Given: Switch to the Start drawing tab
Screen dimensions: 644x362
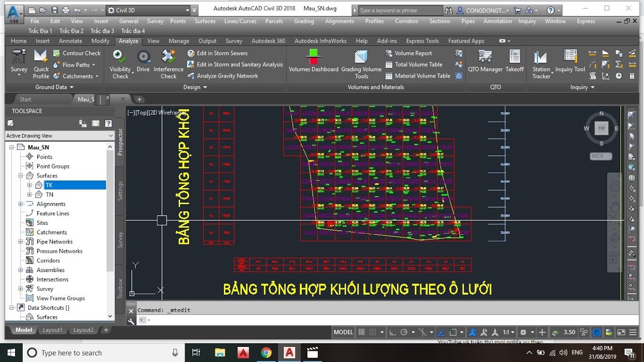Looking at the screenshot, I should click(x=25, y=100).
